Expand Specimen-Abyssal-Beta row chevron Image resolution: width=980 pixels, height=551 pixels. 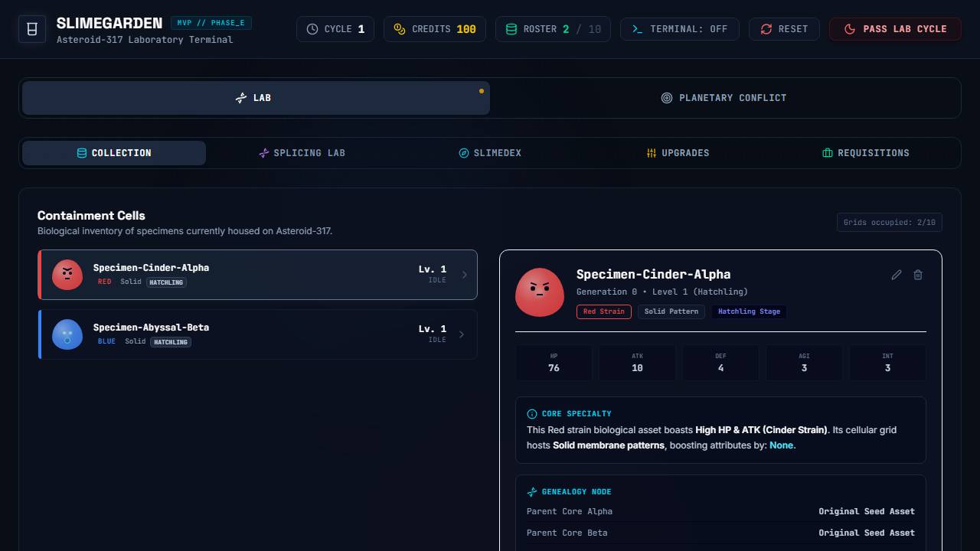tap(461, 334)
